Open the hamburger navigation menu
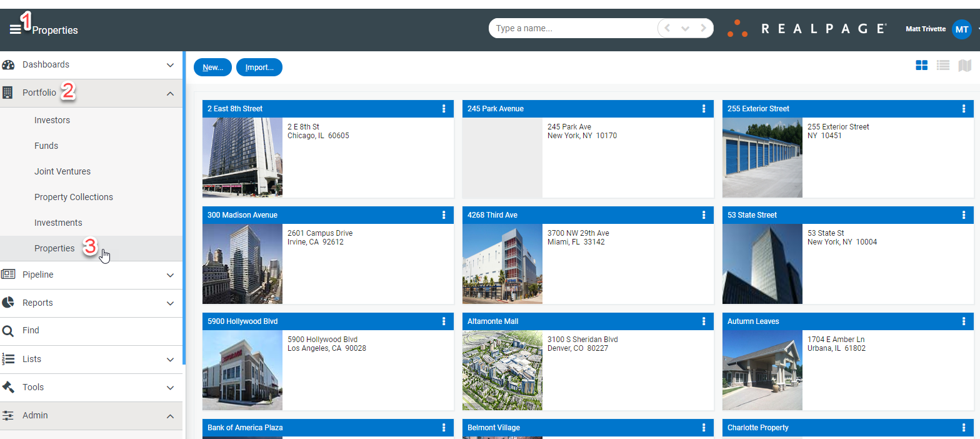 click(x=15, y=29)
